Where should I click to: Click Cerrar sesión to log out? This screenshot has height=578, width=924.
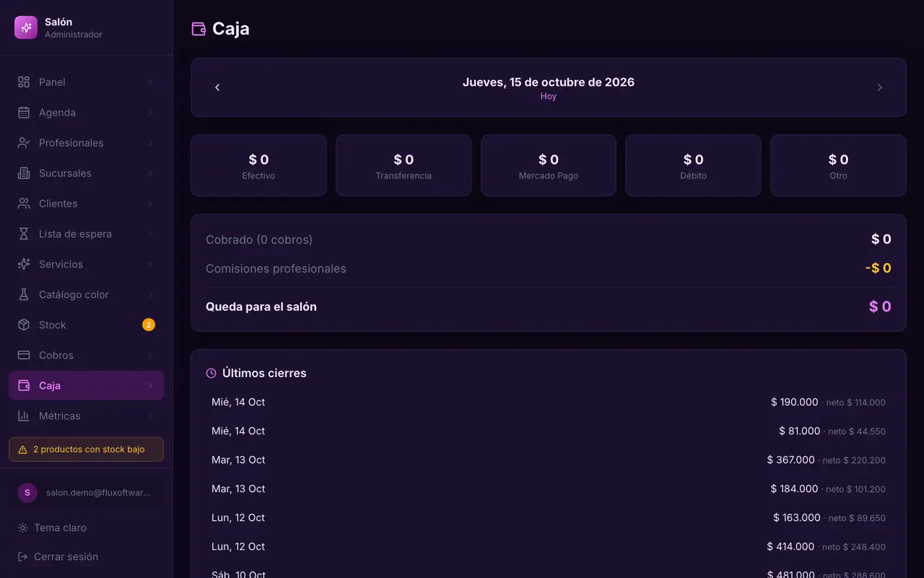[58, 556]
